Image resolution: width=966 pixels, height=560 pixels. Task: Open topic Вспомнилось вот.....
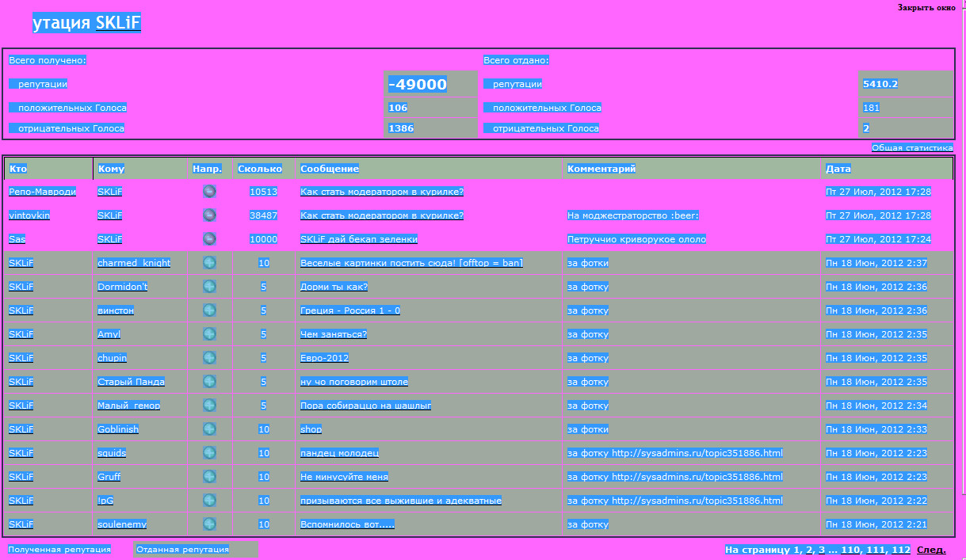(347, 524)
